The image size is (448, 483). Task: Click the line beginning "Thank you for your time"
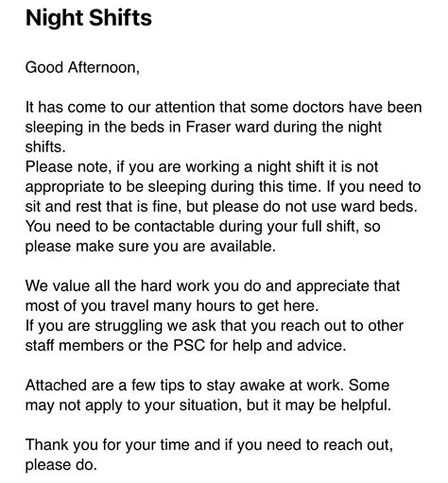click(x=209, y=445)
